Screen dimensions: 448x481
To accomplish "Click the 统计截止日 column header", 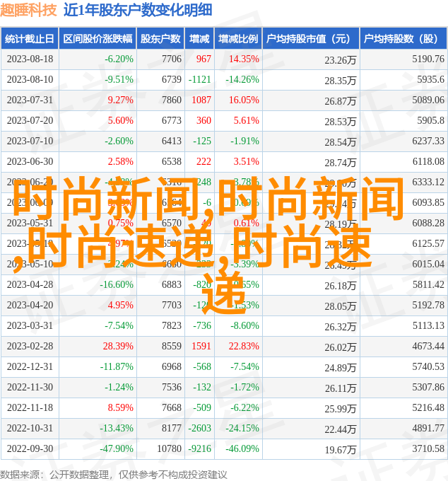I will coord(30,39).
